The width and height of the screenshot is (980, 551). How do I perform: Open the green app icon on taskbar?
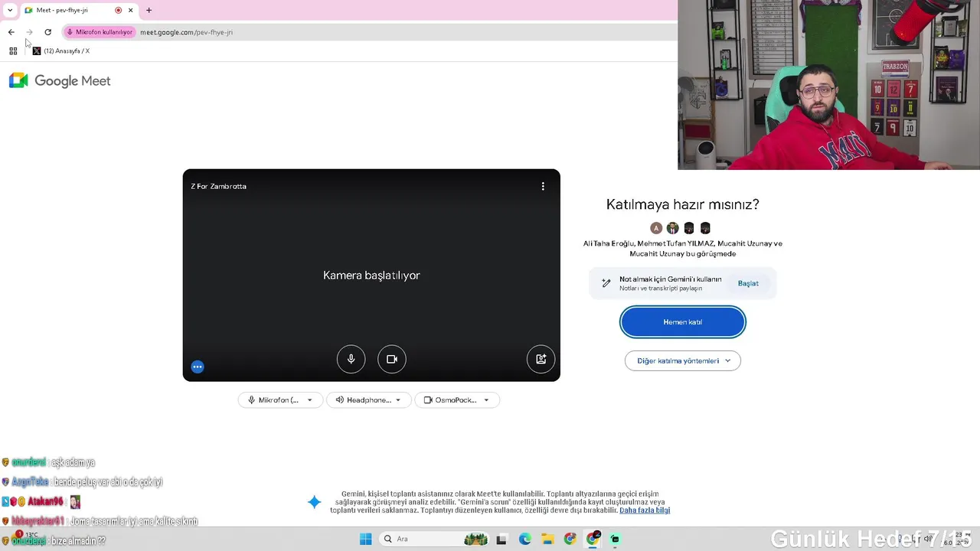click(x=615, y=539)
